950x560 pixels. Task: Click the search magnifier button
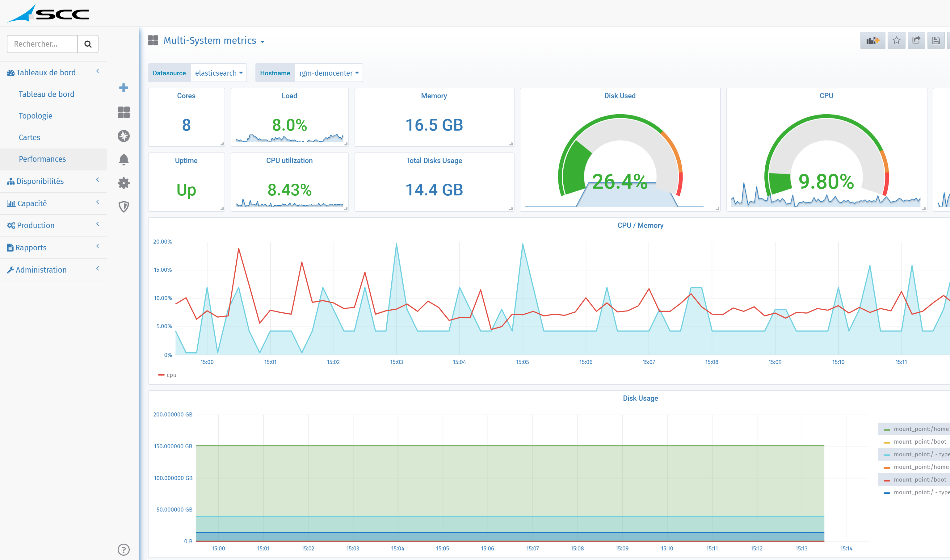click(x=88, y=44)
